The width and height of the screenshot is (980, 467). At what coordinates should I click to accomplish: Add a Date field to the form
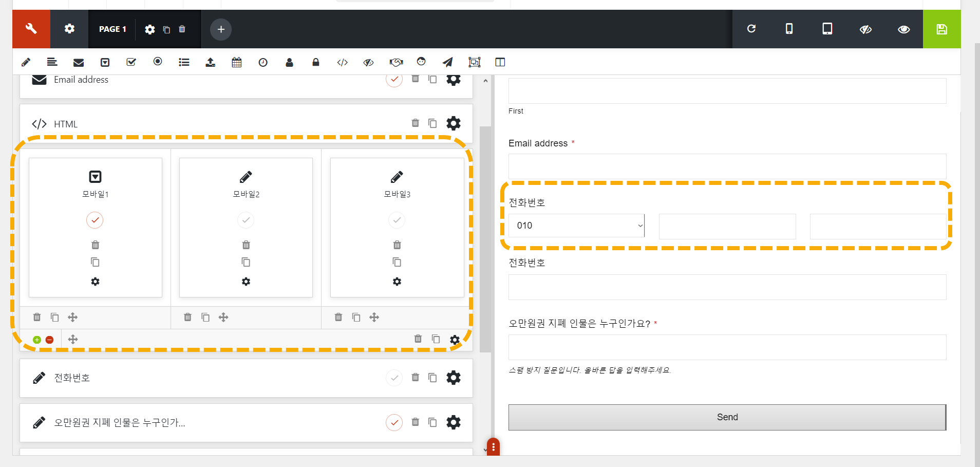point(236,62)
